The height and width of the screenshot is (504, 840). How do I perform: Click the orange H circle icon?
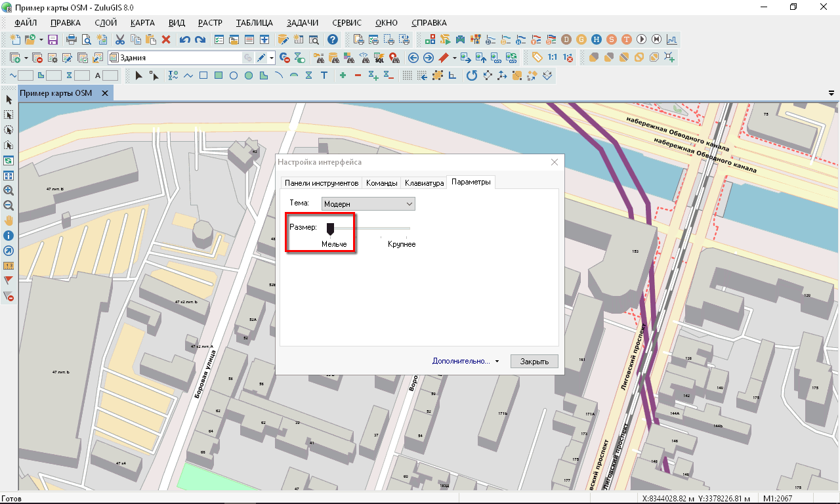coord(596,39)
